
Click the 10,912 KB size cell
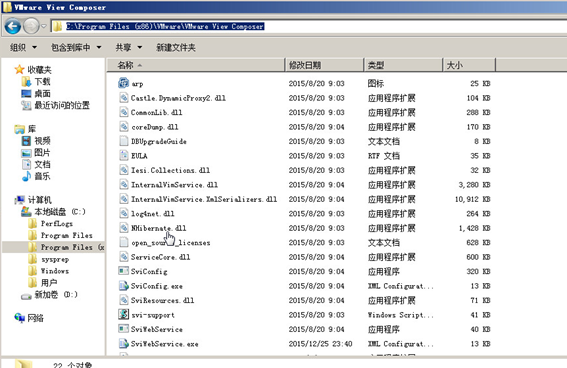pos(473,199)
